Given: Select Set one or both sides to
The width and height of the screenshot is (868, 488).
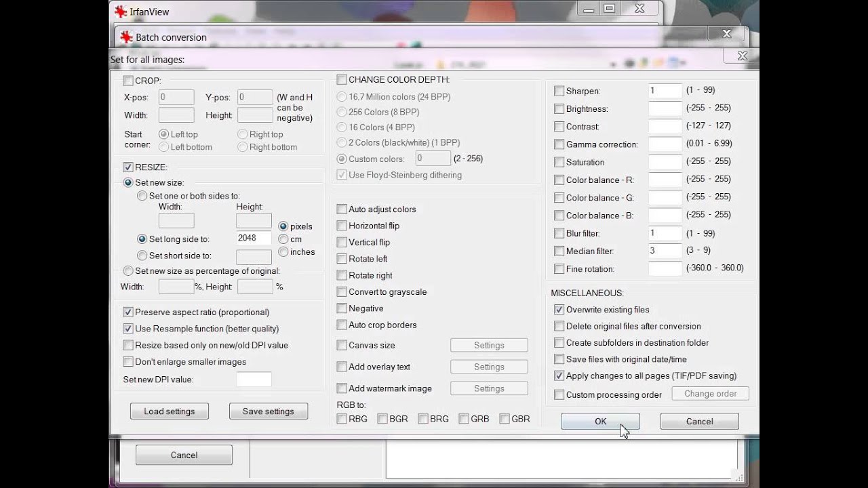Looking at the screenshot, I should (142, 196).
